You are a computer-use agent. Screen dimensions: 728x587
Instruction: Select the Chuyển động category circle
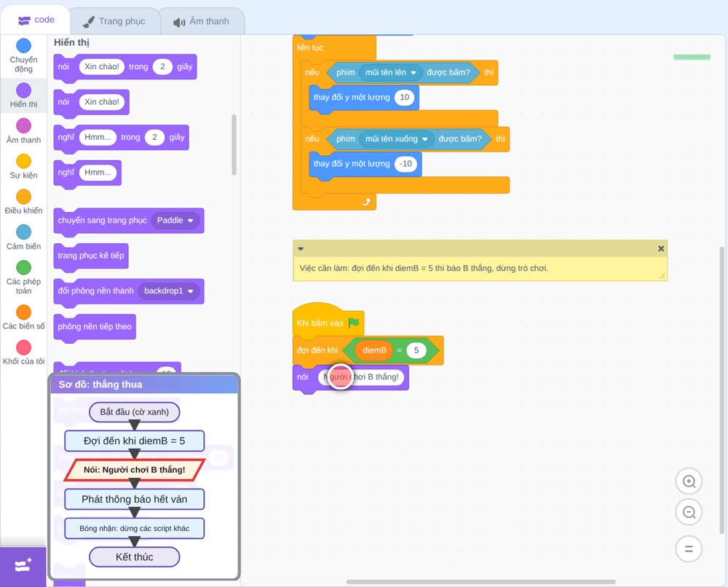pos(24,45)
